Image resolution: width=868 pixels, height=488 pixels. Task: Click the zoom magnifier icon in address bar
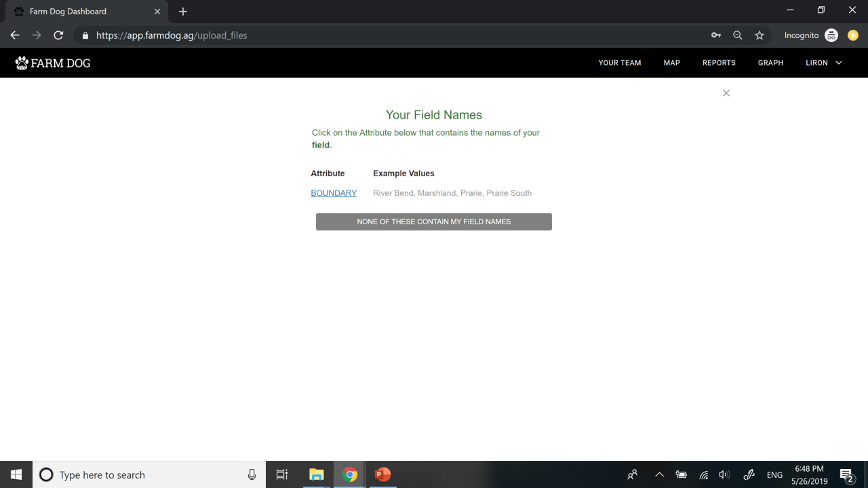pos(738,35)
